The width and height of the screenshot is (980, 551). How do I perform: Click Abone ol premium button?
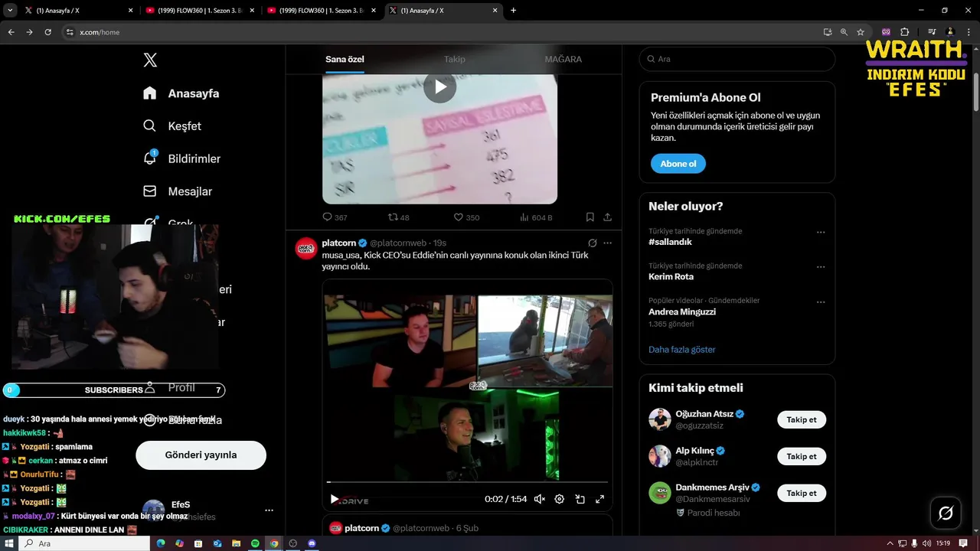tap(678, 164)
